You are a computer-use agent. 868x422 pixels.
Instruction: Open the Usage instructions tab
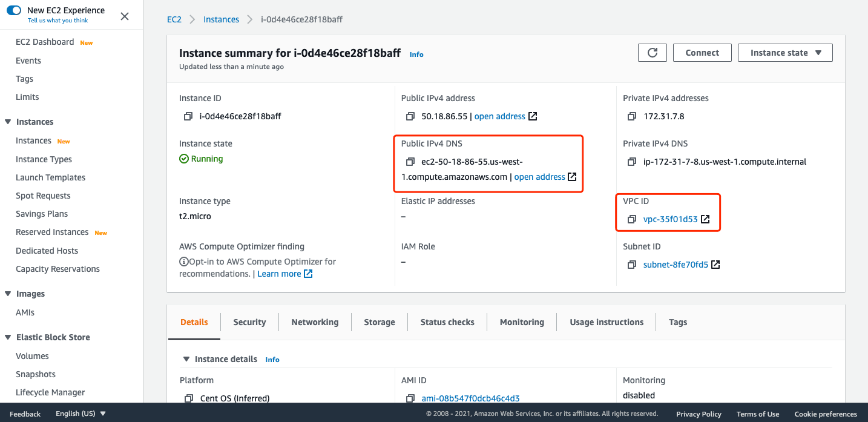pyautogui.click(x=607, y=322)
